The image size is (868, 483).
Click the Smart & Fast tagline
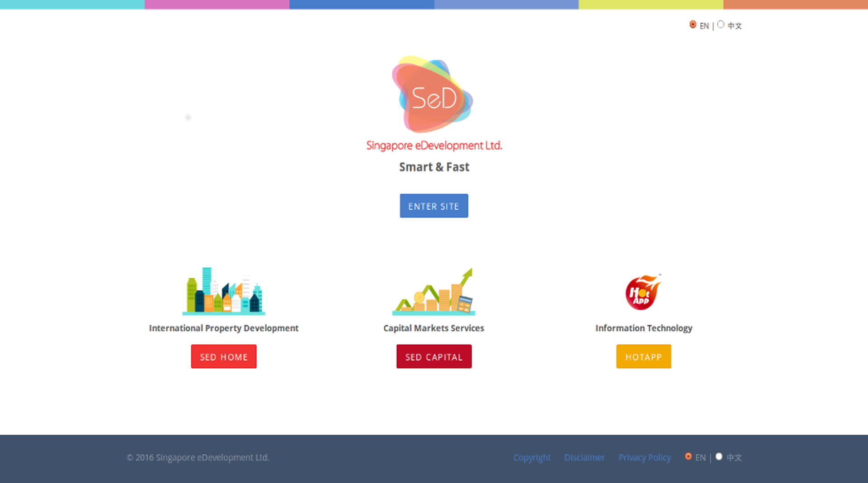(x=434, y=167)
